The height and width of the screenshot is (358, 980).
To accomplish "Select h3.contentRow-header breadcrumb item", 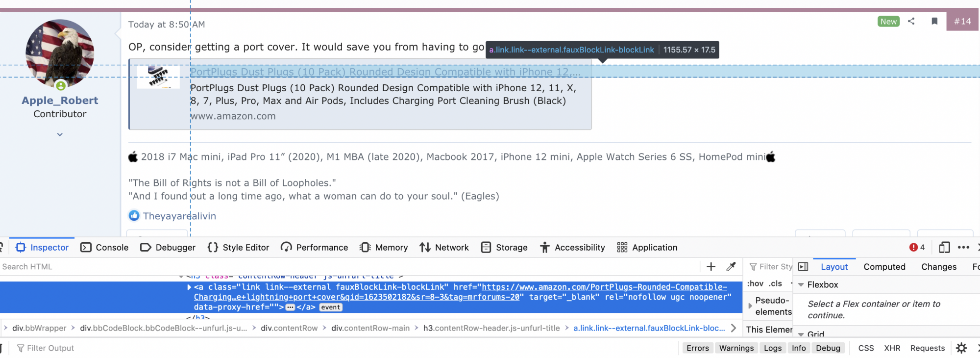I will pyautogui.click(x=491, y=328).
